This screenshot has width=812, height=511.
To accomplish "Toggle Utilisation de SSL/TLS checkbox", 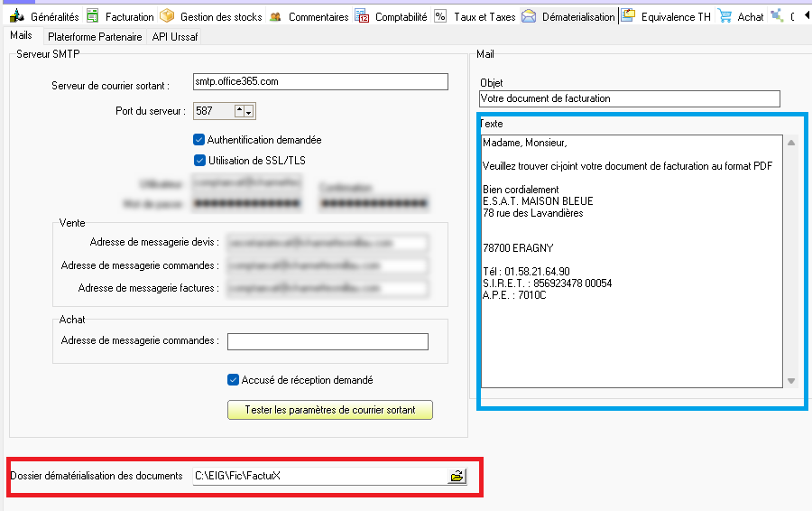I will coord(199,160).
